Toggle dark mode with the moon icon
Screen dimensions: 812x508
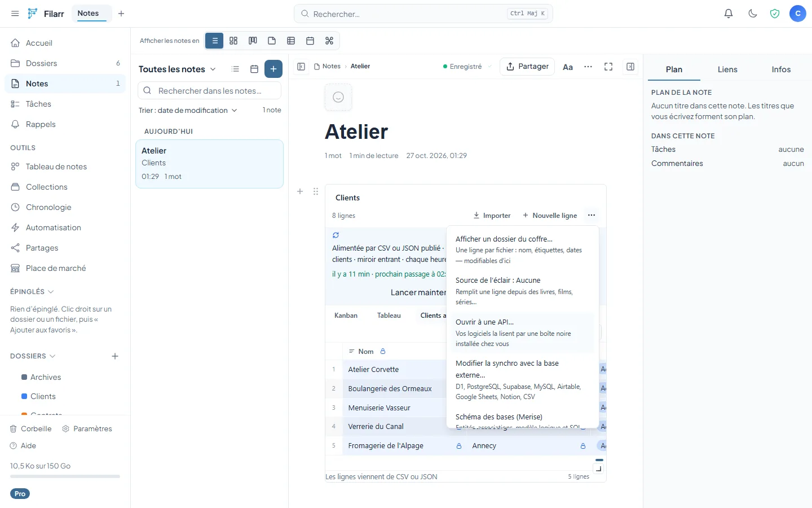[x=753, y=14]
